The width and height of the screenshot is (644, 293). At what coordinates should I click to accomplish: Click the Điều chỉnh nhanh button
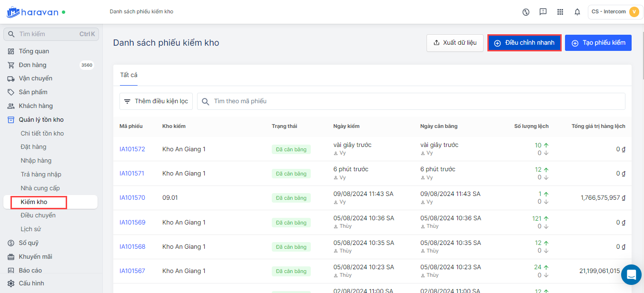525,43
